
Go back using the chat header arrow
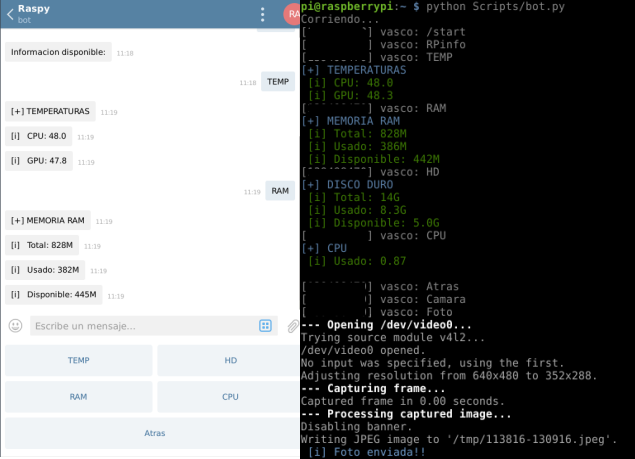pos(9,14)
